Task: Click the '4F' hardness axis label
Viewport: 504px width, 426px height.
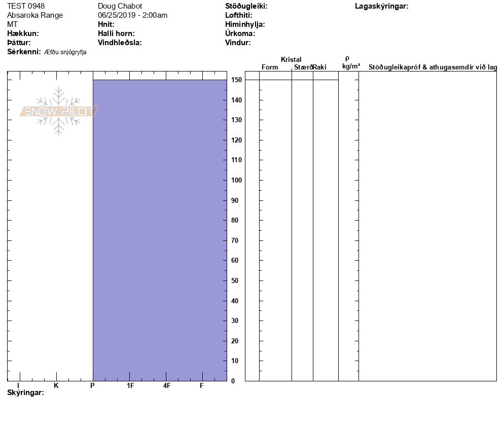Action: coord(166,385)
